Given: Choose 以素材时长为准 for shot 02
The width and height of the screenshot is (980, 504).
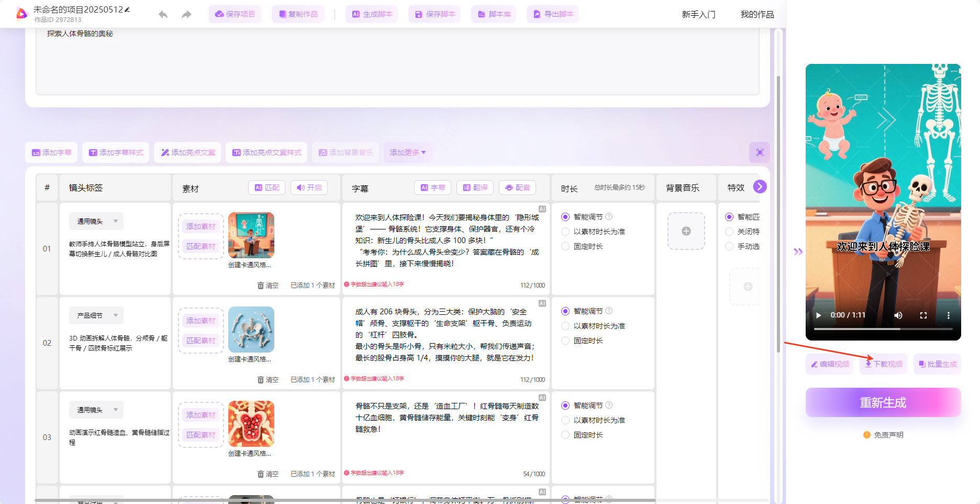Looking at the screenshot, I should click(565, 325).
